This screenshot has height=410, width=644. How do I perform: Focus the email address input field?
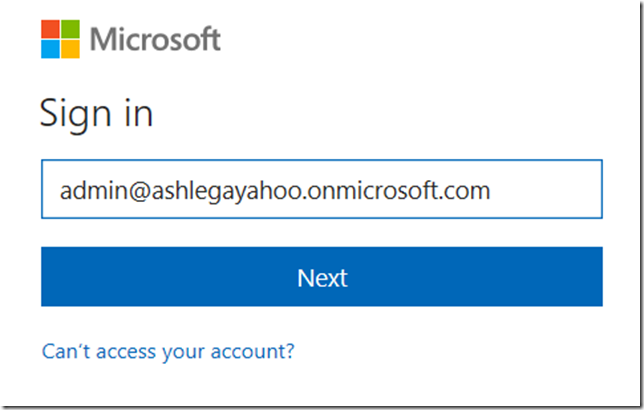322,189
